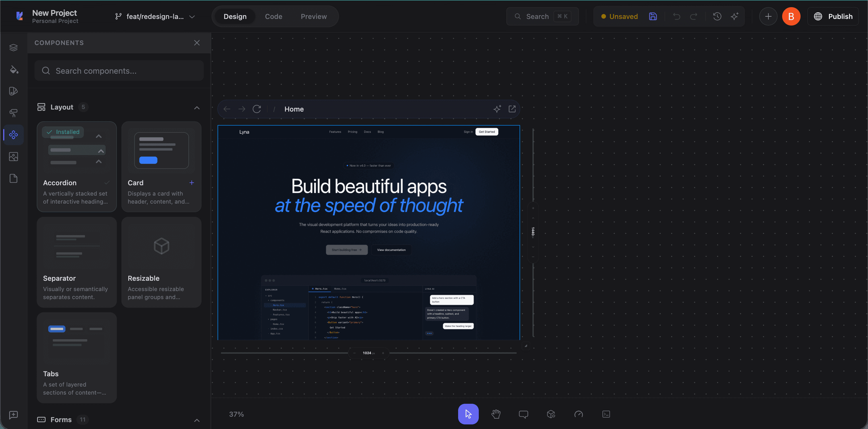Toggle Accordion installed checkmark

point(107,183)
